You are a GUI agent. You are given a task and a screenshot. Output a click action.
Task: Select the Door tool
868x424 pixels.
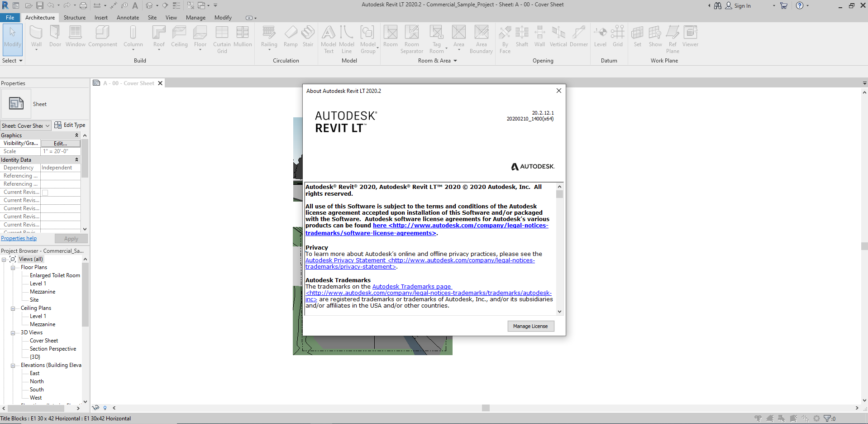pyautogui.click(x=55, y=36)
